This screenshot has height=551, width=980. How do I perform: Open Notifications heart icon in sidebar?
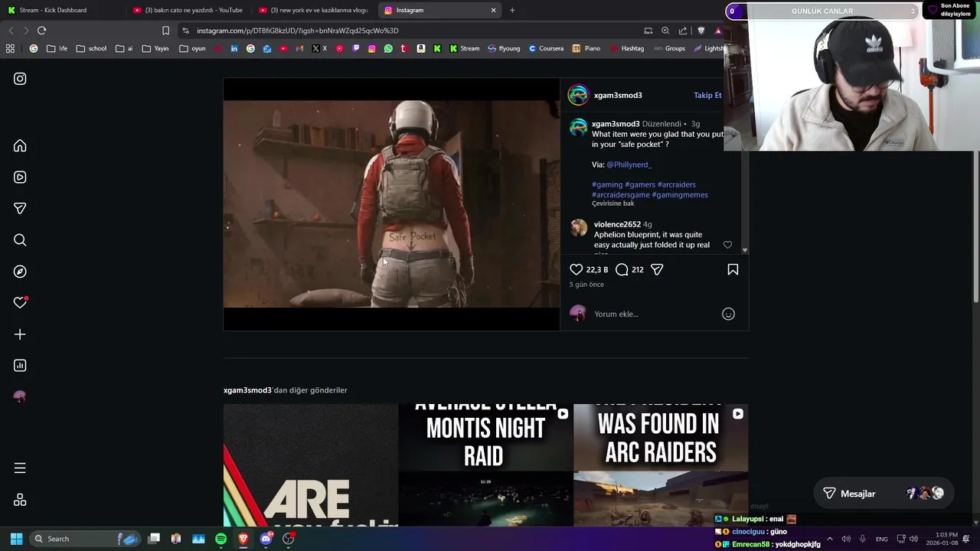(x=20, y=302)
